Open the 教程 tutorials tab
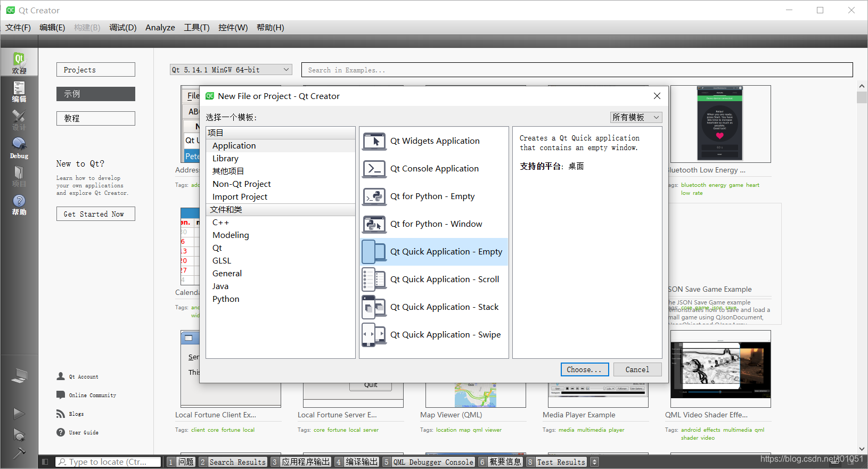Screen dimensions: 868x469 click(96, 118)
